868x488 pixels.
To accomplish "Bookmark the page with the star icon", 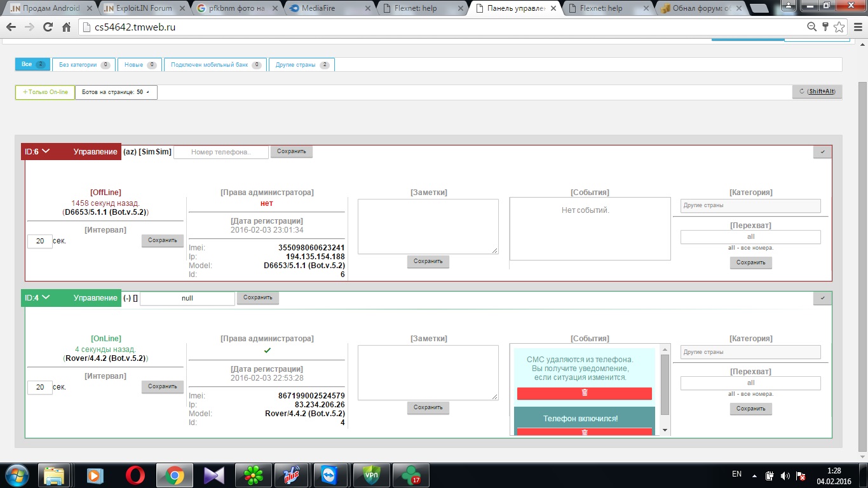I will coord(839,27).
